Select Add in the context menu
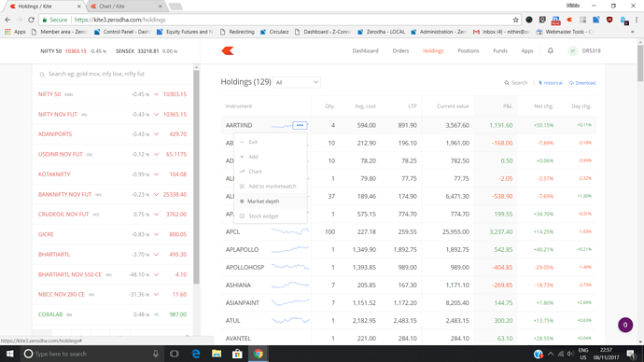This screenshot has width=644, height=362. tap(271, 157)
